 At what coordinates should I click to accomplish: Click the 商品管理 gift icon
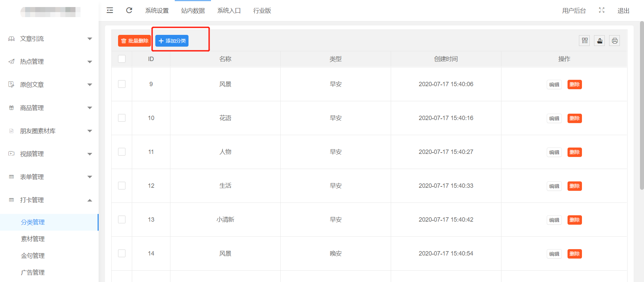pyautogui.click(x=11, y=108)
